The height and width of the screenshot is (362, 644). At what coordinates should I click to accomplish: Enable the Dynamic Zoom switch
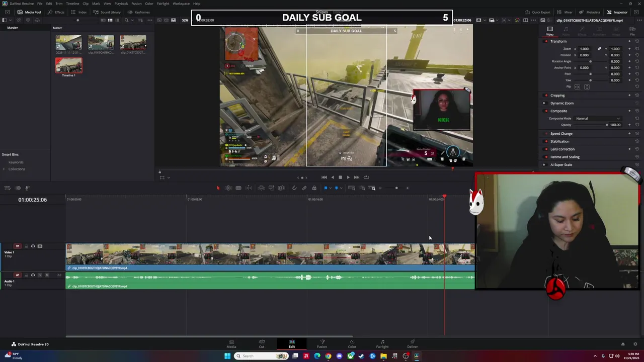544,103
